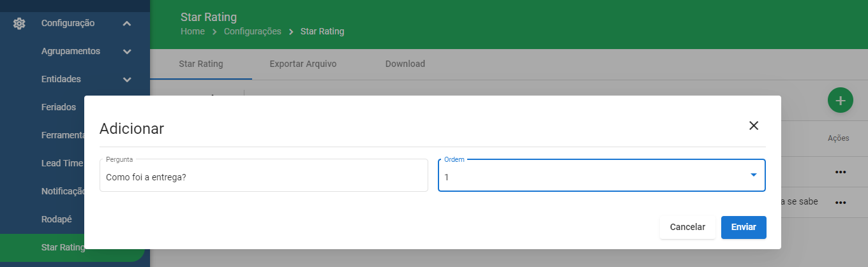This screenshot has width=868, height=267.
Task: Go to Home breadcrumb link
Action: [x=193, y=31]
